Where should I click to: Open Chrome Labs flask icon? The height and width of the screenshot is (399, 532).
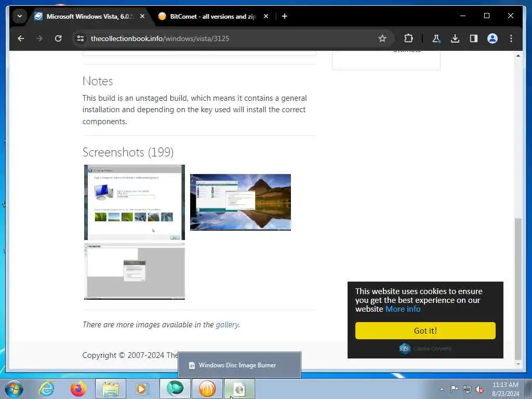(436, 38)
